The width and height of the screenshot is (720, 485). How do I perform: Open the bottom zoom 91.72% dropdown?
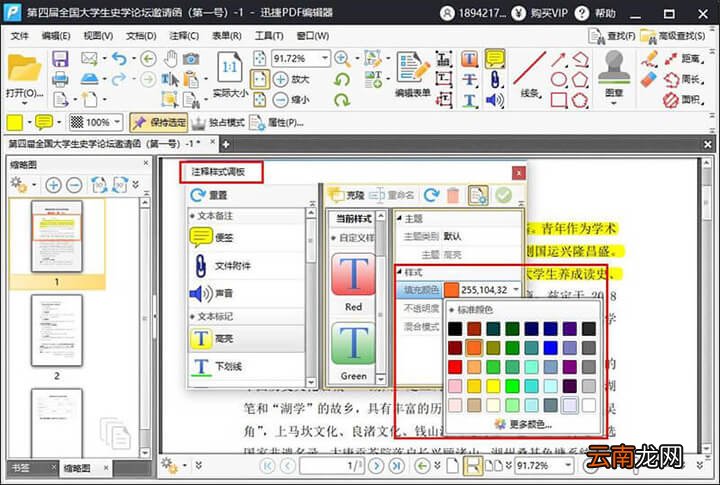568,465
